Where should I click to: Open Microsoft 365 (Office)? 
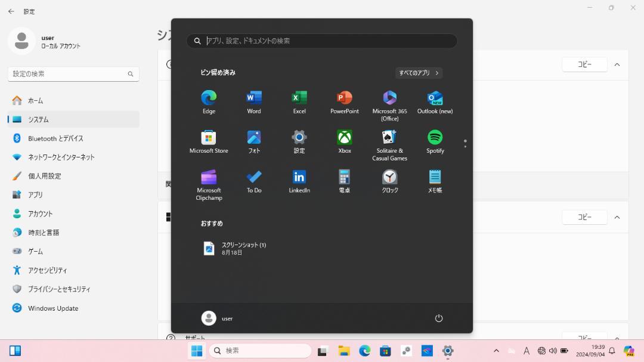coord(389,106)
